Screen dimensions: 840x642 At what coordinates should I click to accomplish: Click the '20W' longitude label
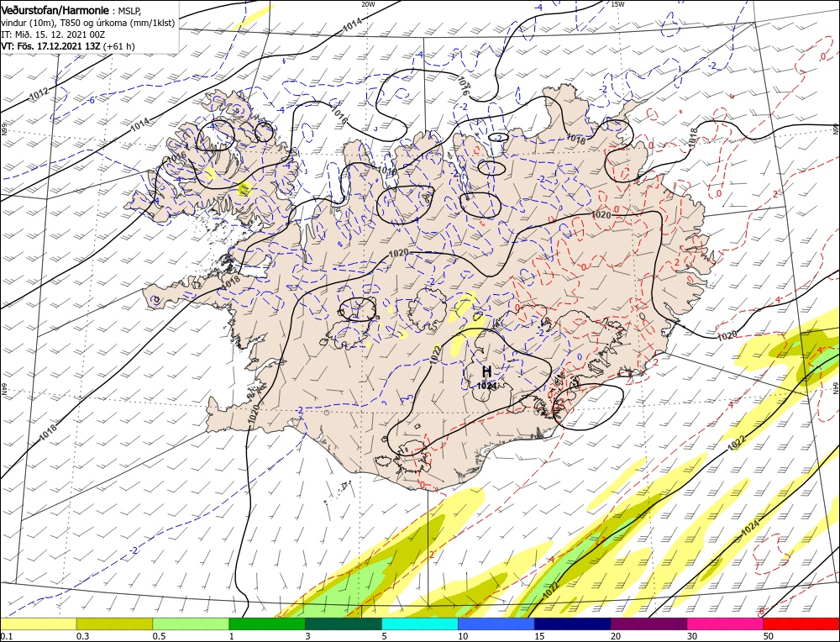click(368, 4)
